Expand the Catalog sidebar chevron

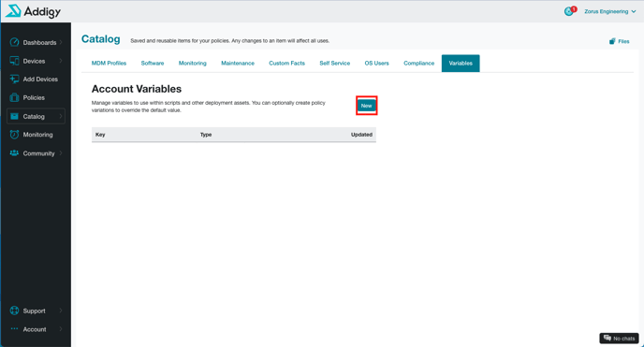coord(61,117)
